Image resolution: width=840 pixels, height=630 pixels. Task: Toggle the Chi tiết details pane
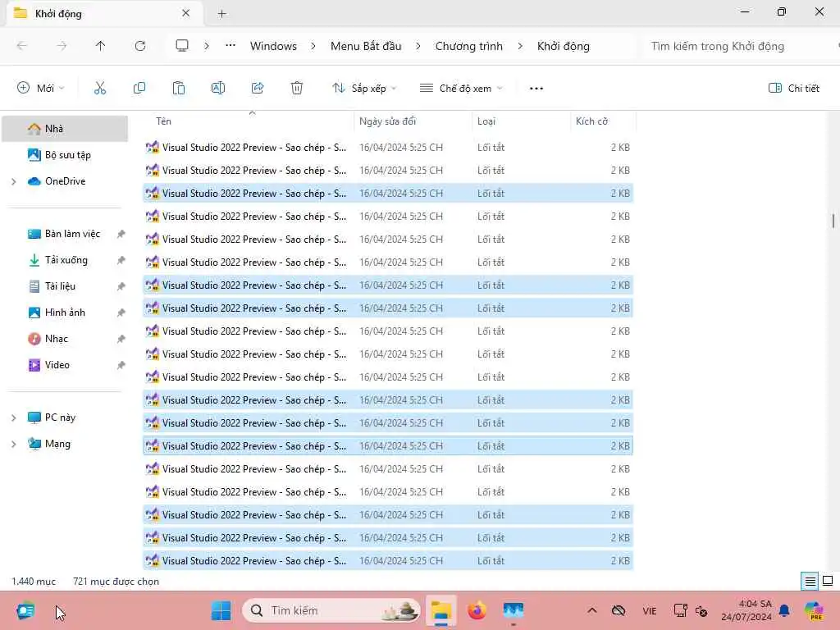[x=794, y=88]
